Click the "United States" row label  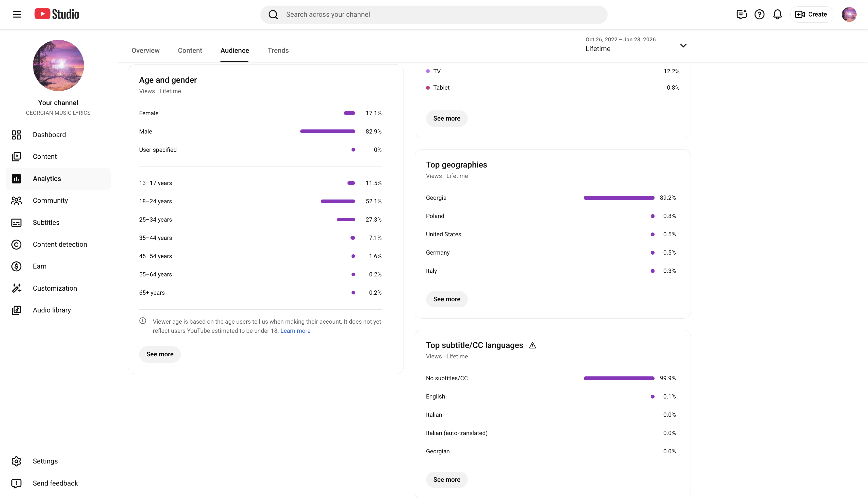point(444,234)
